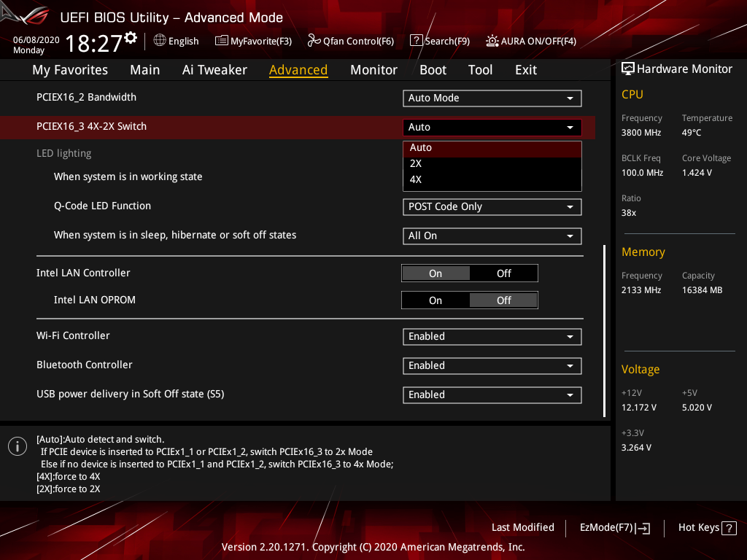Click CPU frequency value 3800 MHz
Screen dimensions: 747x560
pyautogui.click(x=640, y=133)
